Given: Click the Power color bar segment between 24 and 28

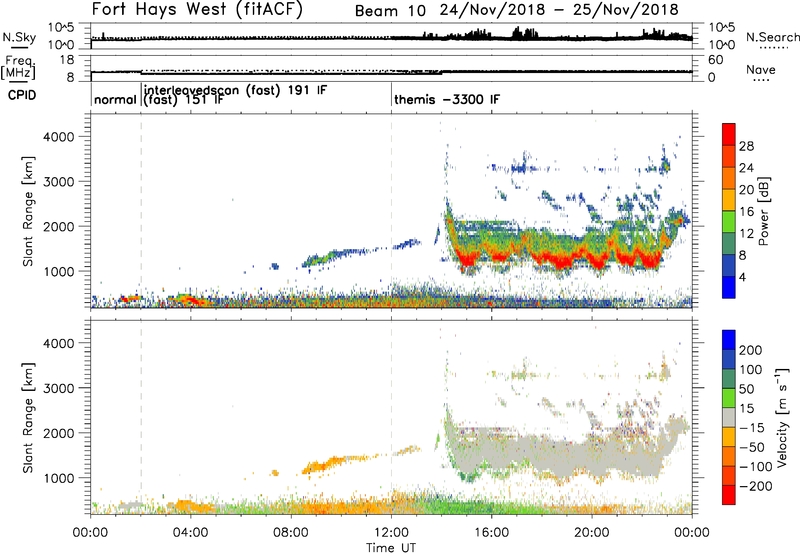Looking at the screenshot, I should point(729,156).
